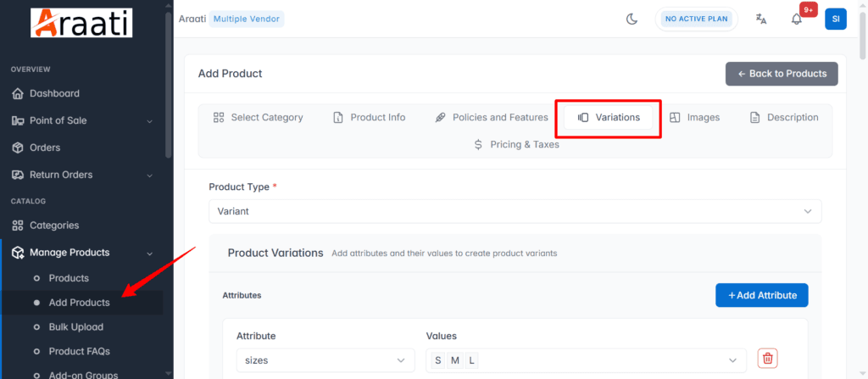The image size is (868, 379).
Task: Click the Product Variations heading
Action: click(275, 253)
